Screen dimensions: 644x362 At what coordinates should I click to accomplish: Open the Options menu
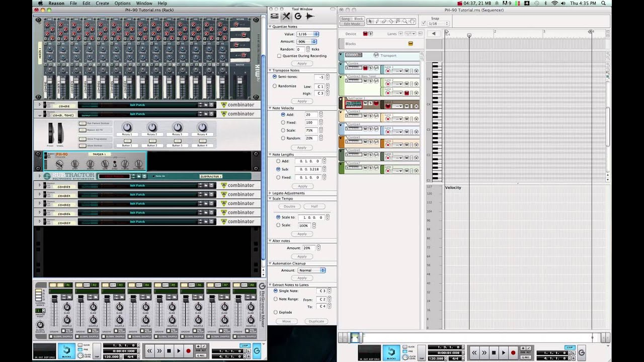pos(122,3)
